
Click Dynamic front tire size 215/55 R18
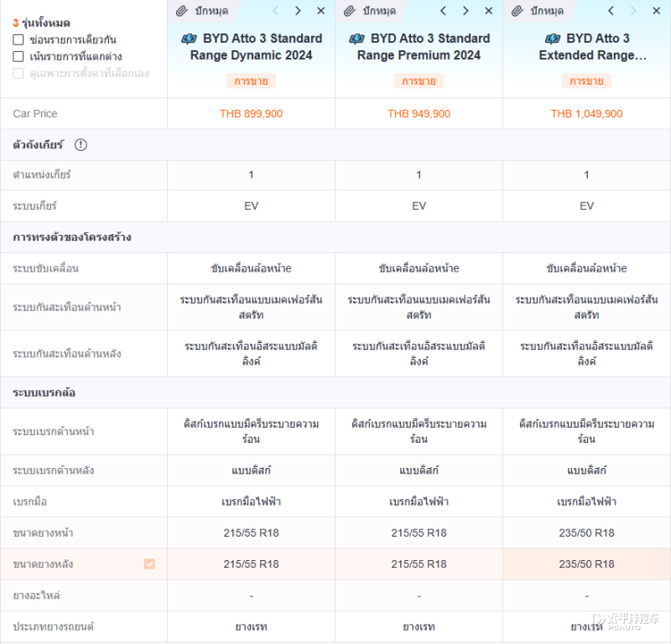251,532
